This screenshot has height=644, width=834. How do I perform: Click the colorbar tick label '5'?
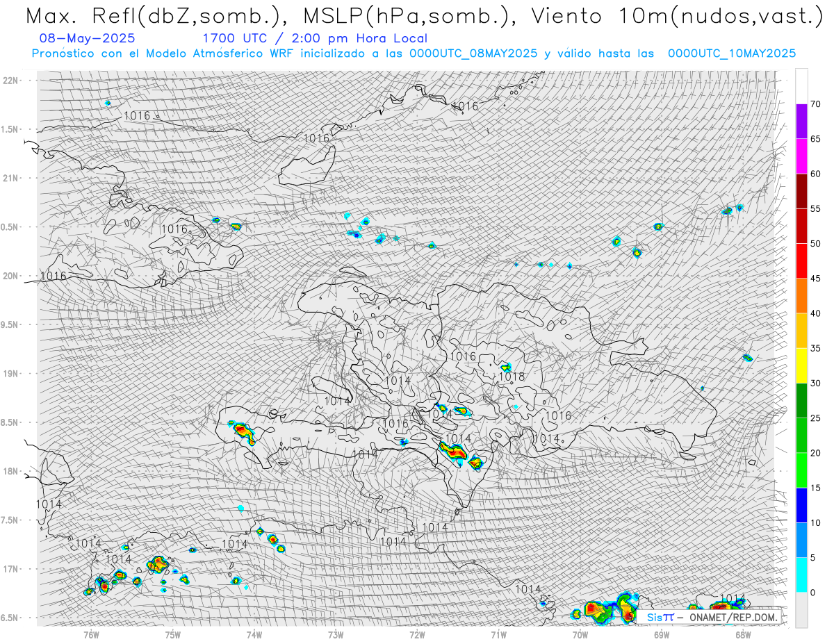[812, 557]
